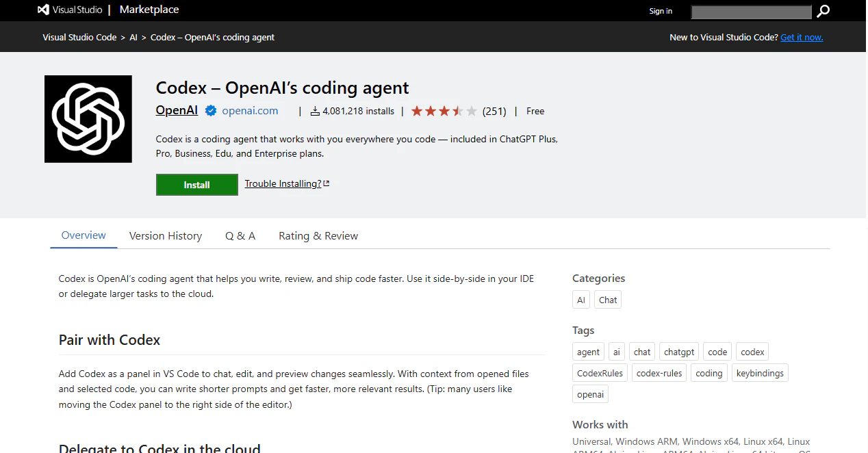Switch to Rating & Review tab
The image size is (868, 453).
pyautogui.click(x=318, y=235)
